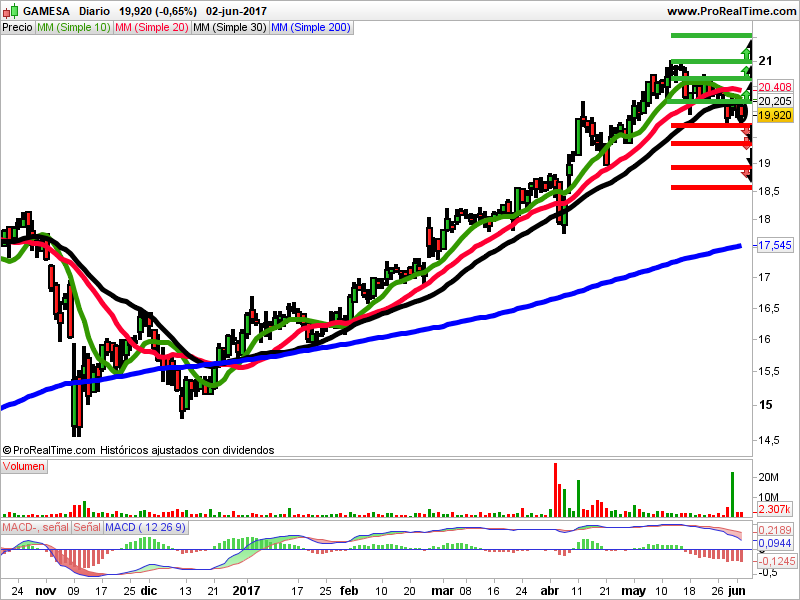Click the 15 price level on axis
This screenshot has width=800, height=600.
[765, 405]
